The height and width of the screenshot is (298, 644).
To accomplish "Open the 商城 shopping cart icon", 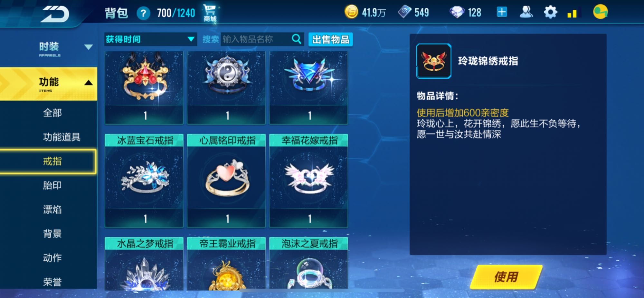I will point(210,13).
